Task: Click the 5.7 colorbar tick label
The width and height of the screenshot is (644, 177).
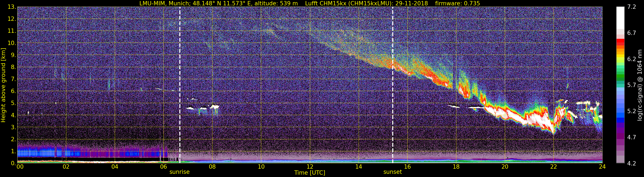Action: pyautogui.click(x=632, y=85)
